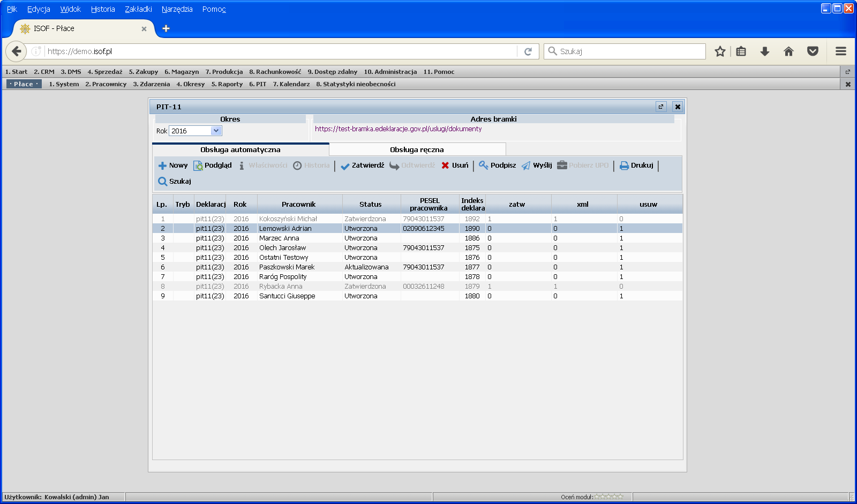The image size is (857, 504).
Task: Close the PIT-11 panel
Action: (x=678, y=107)
